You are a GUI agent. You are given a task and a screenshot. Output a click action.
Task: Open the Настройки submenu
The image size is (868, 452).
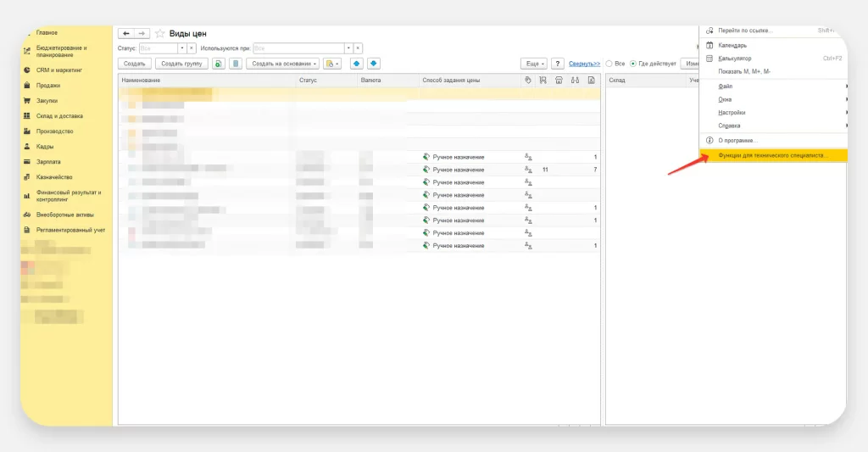point(732,112)
